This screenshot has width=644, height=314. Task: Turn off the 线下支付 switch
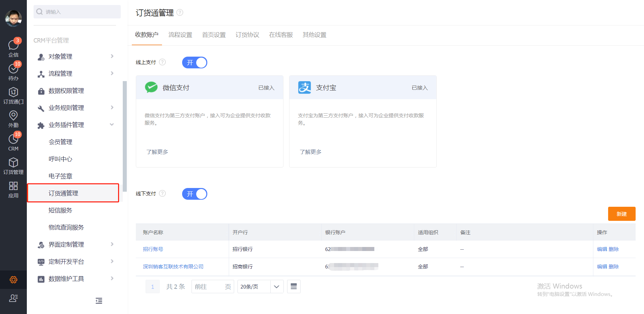pos(195,194)
